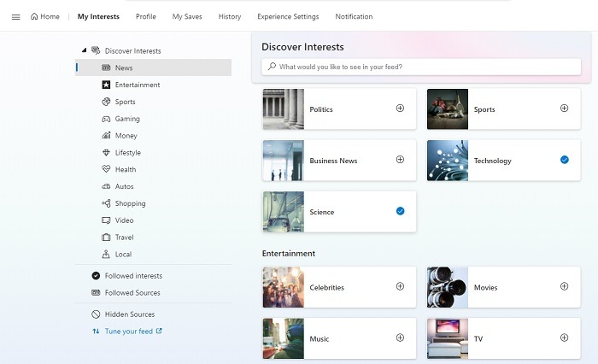Open Hidden Sources in sidebar
Viewport: 598px width, 364px height.
point(130,314)
